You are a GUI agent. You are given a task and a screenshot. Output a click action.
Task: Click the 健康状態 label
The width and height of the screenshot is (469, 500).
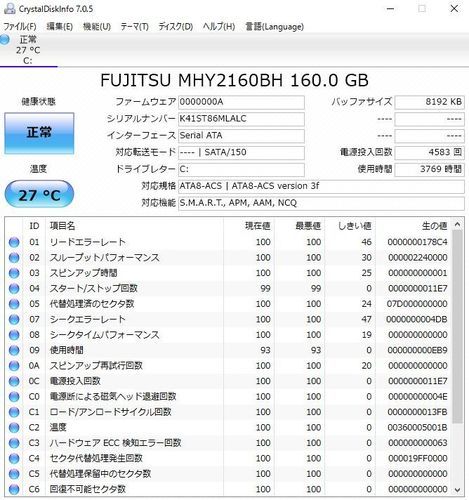(38, 102)
